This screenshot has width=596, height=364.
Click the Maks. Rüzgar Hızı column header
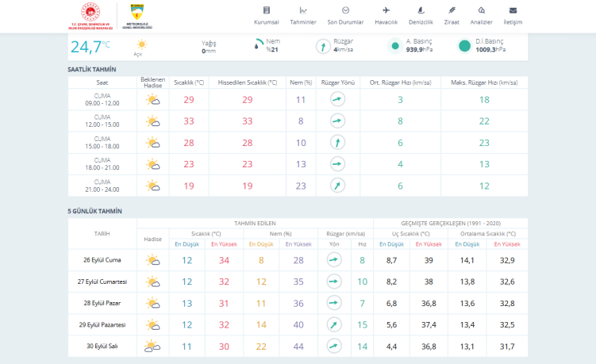pos(484,82)
